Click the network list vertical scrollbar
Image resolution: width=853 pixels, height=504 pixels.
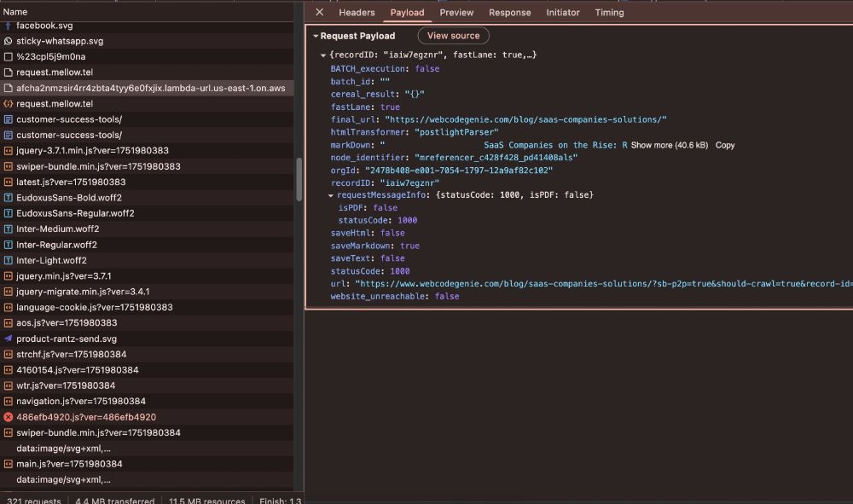tap(299, 179)
